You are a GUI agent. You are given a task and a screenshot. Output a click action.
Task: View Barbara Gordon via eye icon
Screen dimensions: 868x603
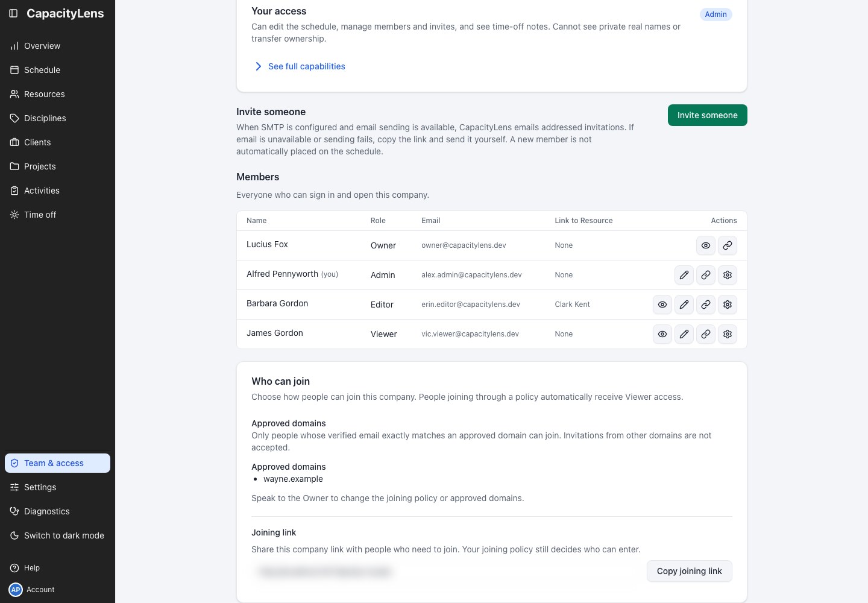point(662,305)
